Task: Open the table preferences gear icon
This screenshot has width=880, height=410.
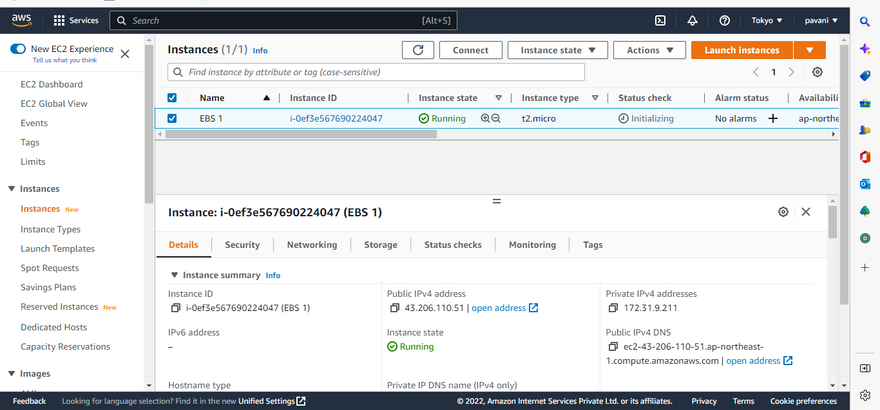Action: pyautogui.click(x=817, y=72)
